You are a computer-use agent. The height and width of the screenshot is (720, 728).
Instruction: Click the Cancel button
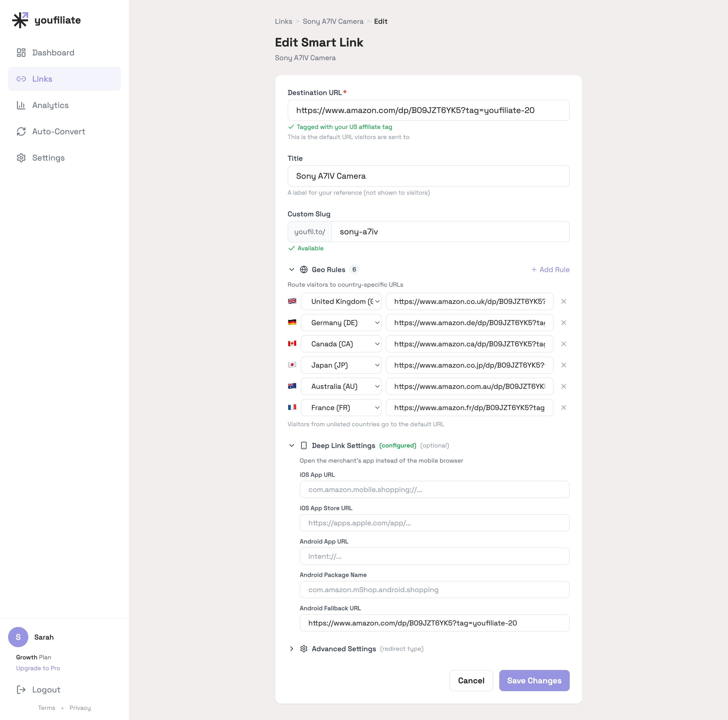pos(471,681)
